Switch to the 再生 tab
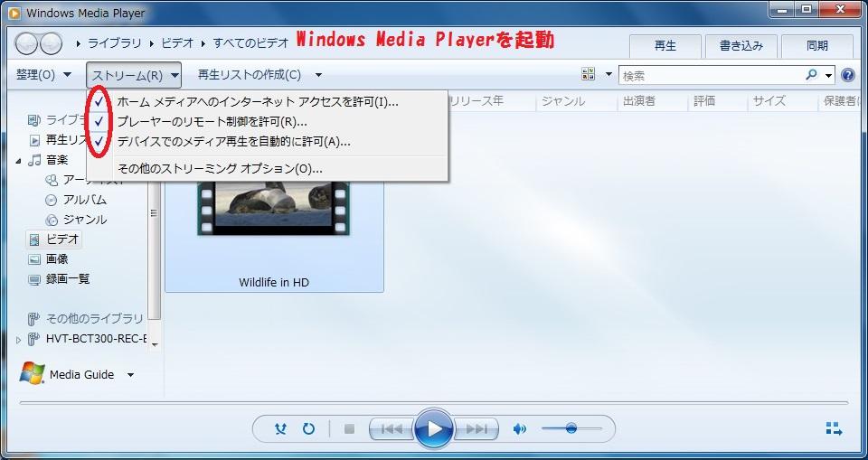The height and width of the screenshot is (460, 868). [665, 46]
